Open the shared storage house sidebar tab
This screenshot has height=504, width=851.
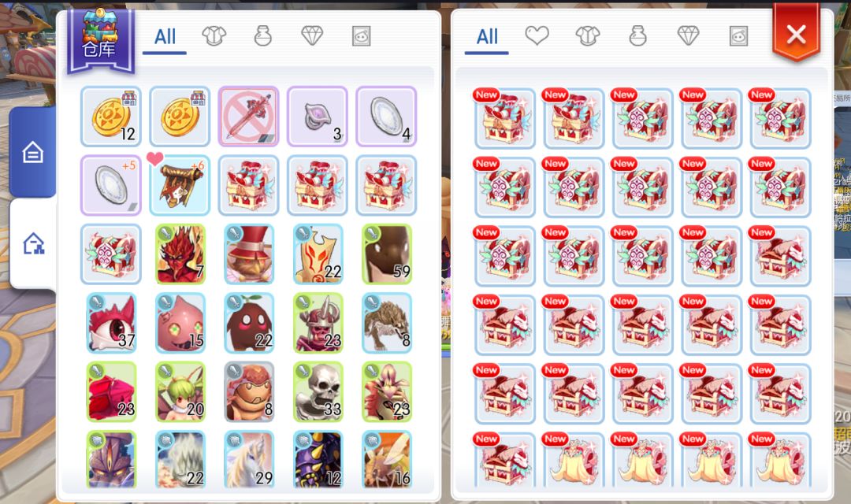[x=33, y=243]
